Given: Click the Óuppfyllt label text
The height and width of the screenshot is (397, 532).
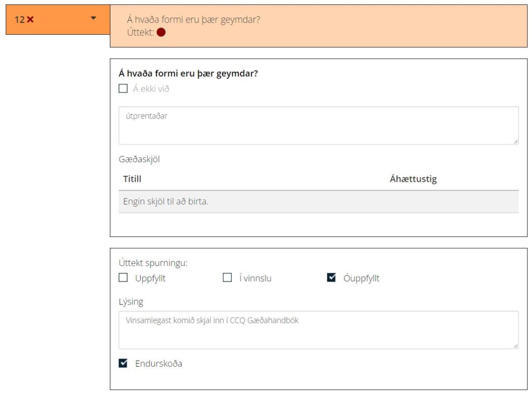Looking at the screenshot, I should point(362,278).
